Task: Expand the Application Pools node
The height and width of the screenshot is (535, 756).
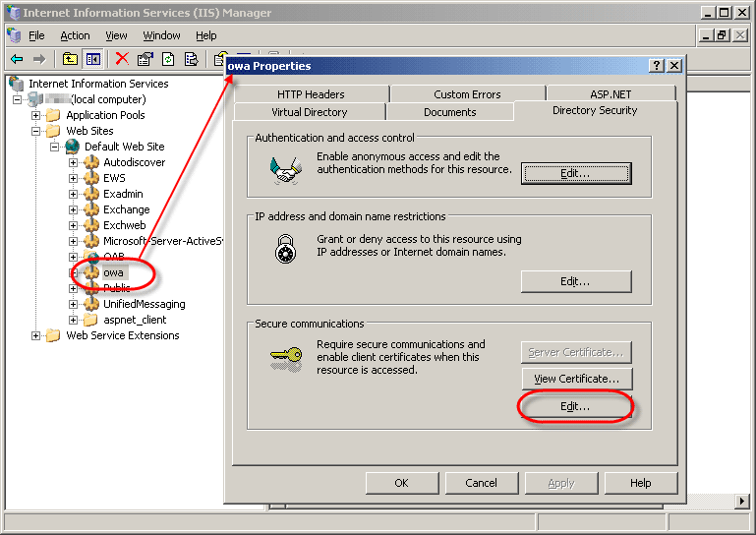Action: tap(35, 115)
